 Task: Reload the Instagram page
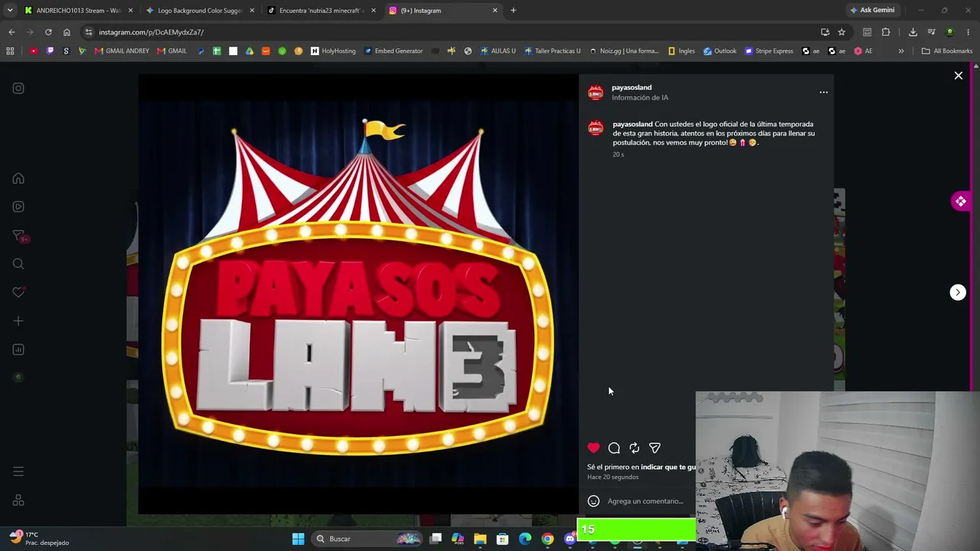point(48,32)
